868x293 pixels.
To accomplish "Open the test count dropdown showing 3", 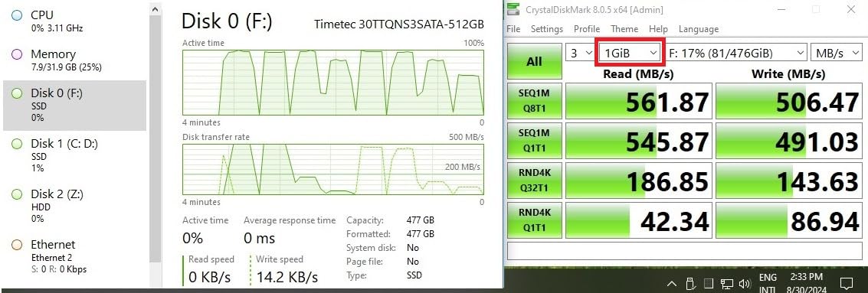I will coord(578,53).
